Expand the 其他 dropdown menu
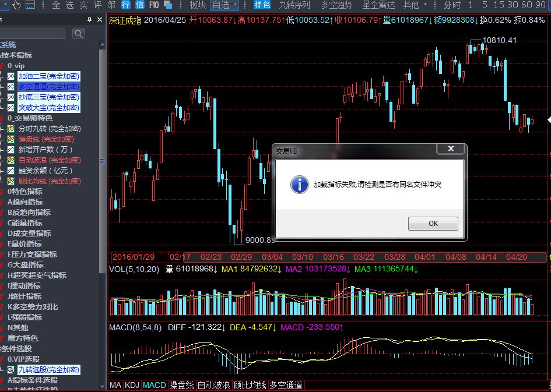 point(415,5)
